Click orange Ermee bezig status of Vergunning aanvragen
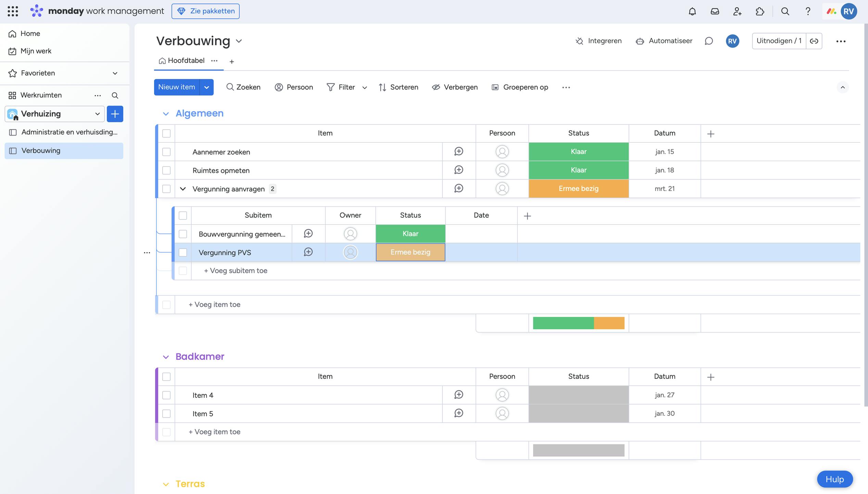868x494 pixels. point(578,189)
